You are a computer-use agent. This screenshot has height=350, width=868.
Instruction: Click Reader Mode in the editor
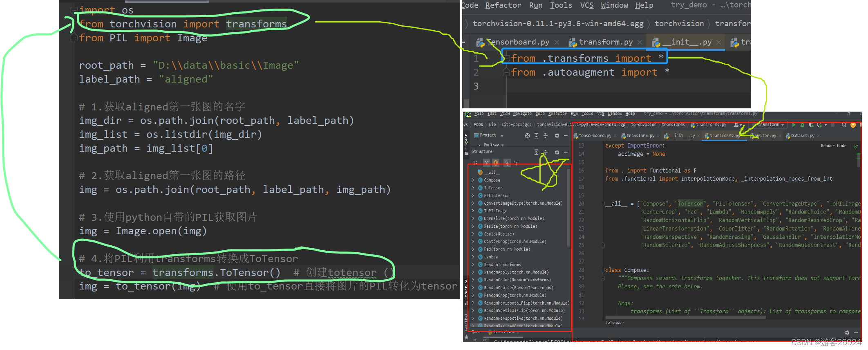click(833, 146)
